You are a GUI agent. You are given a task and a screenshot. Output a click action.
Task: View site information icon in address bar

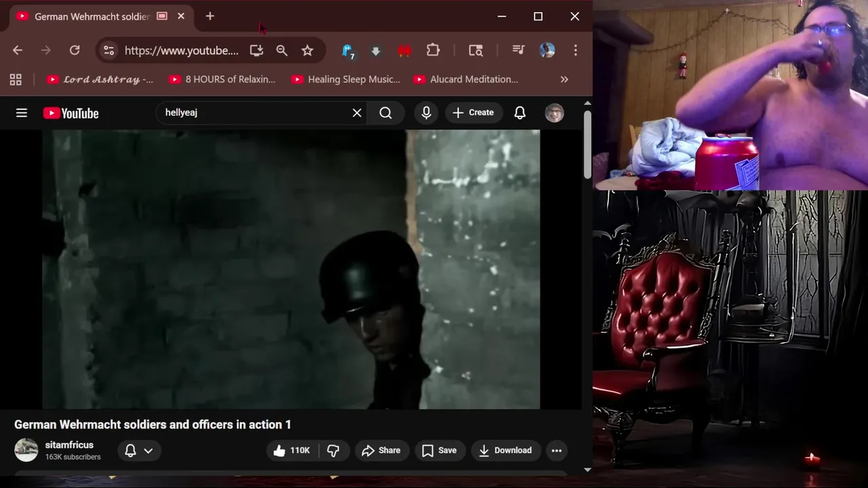[x=109, y=50]
